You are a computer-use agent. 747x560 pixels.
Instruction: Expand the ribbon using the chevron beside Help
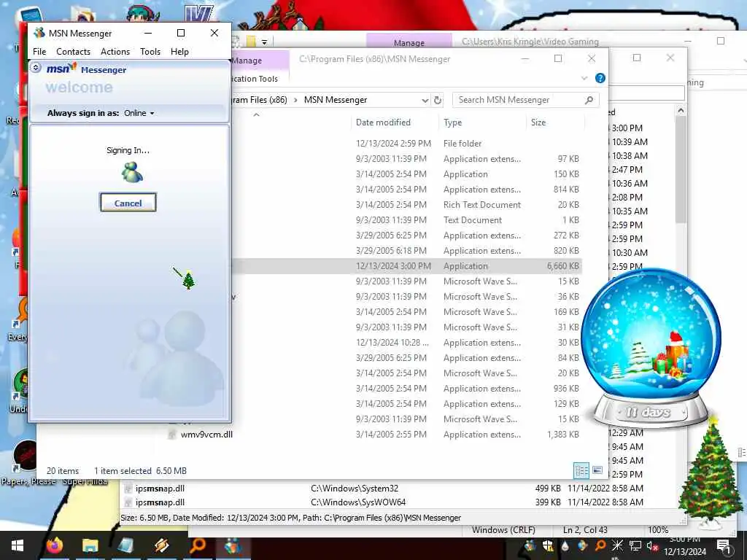584,78
